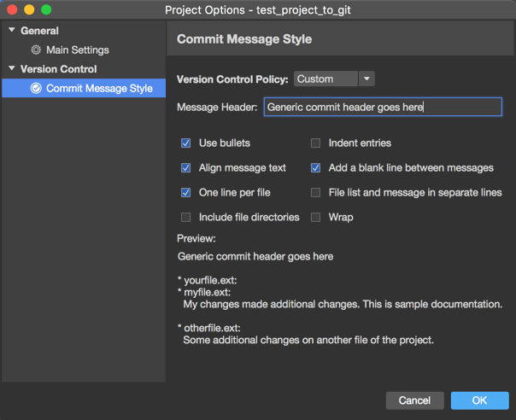Click 'Some additional changes on another file' line
516x420 pixels.
(x=308, y=340)
